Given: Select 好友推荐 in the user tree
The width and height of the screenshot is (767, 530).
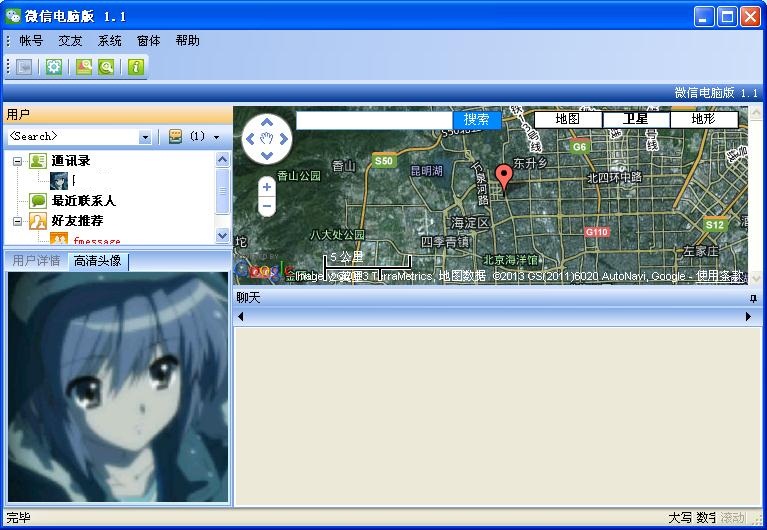Looking at the screenshot, I should click(77, 221).
